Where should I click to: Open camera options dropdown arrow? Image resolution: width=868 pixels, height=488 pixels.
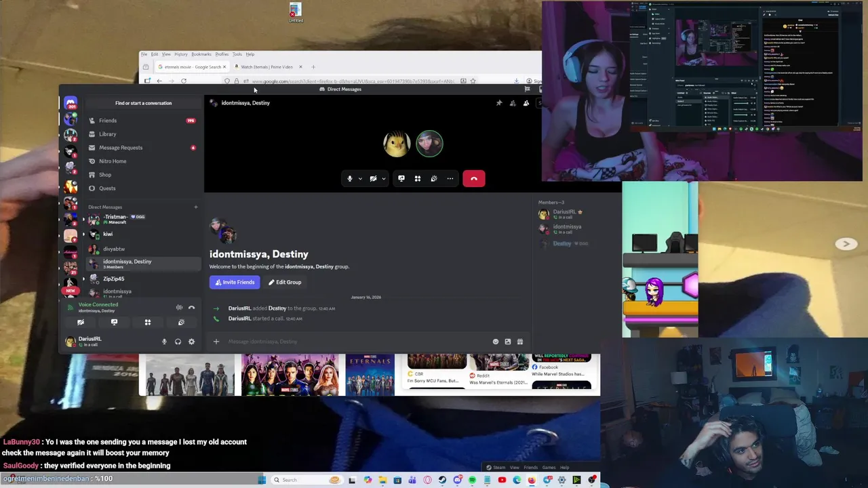(x=383, y=179)
